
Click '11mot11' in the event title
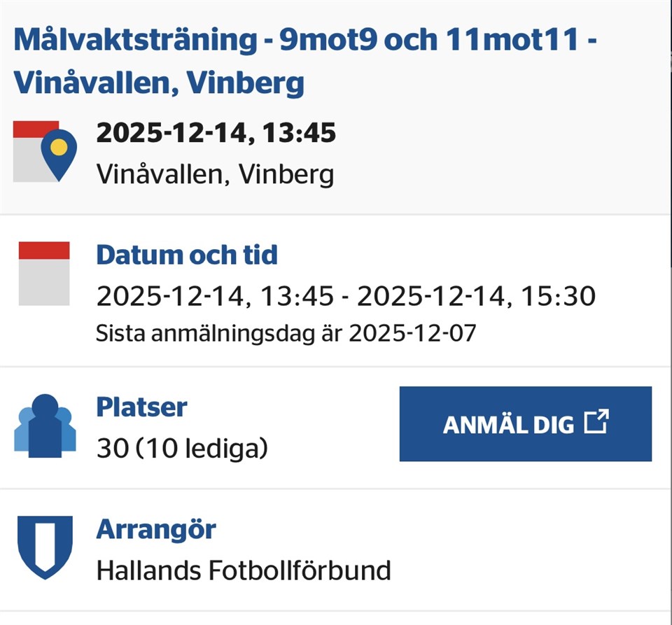(511, 40)
